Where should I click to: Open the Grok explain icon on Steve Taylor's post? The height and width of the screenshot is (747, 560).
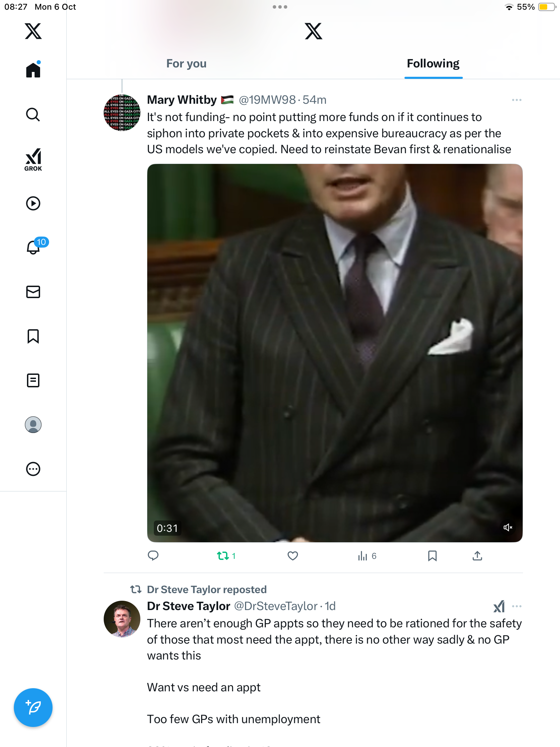point(499,606)
